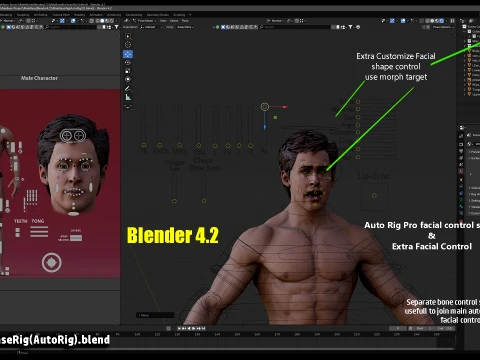This screenshot has width=480, height=360.
Task: Open the Normal orientation dropdown in left viewport
Action: pos(8,21)
